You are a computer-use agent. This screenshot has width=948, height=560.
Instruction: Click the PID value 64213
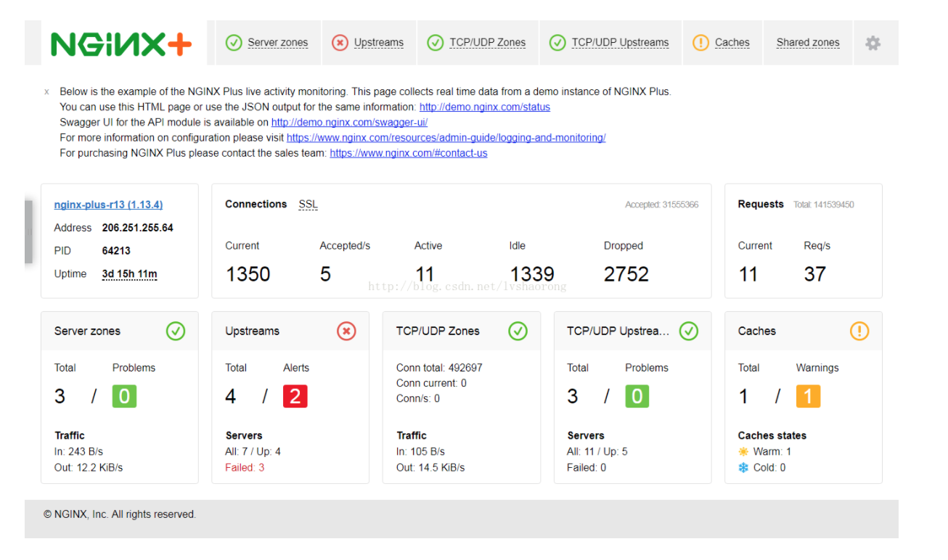pyautogui.click(x=116, y=251)
